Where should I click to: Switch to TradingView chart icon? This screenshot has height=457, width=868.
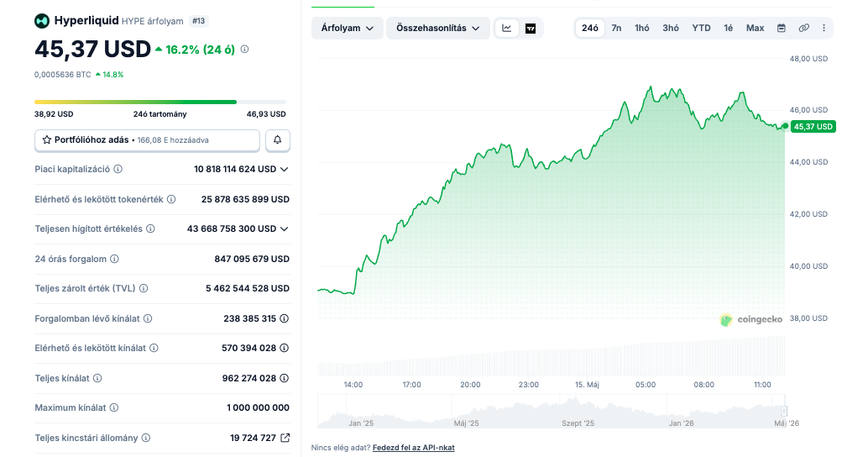click(531, 29)
